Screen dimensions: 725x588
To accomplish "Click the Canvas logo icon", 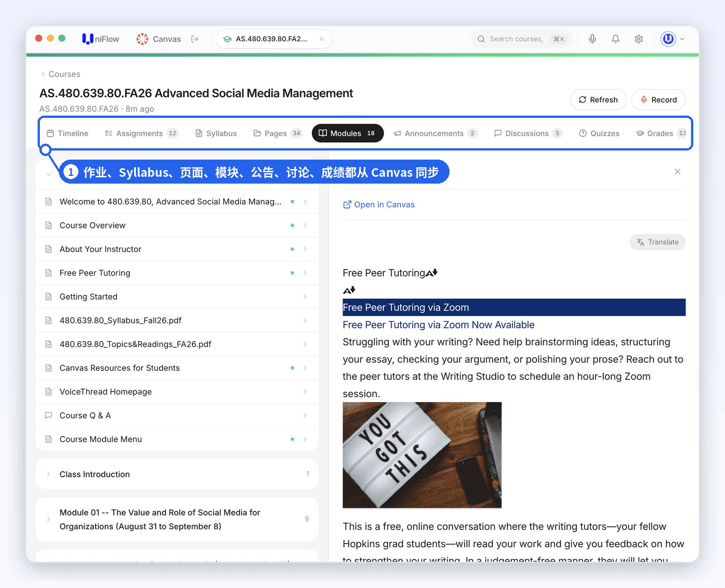I will click(142, 39).
